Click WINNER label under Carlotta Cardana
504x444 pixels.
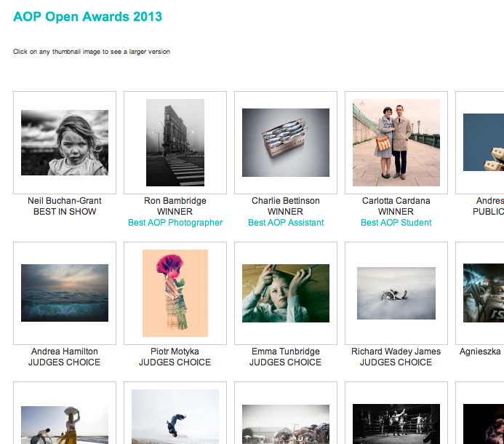[x=396, y=212]
